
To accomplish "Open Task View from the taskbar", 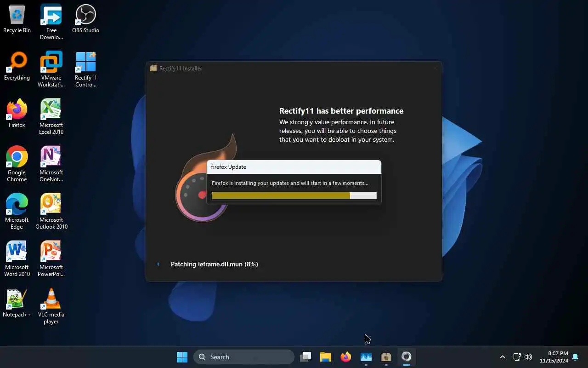I will point(305,357).
